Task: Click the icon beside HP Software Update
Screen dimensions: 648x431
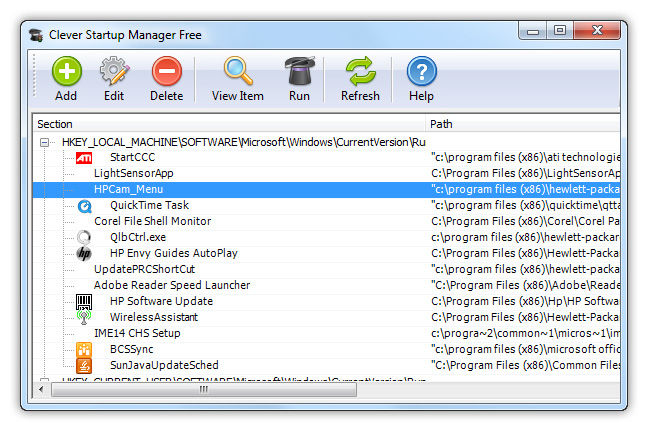Action: (x=84, y=302)
